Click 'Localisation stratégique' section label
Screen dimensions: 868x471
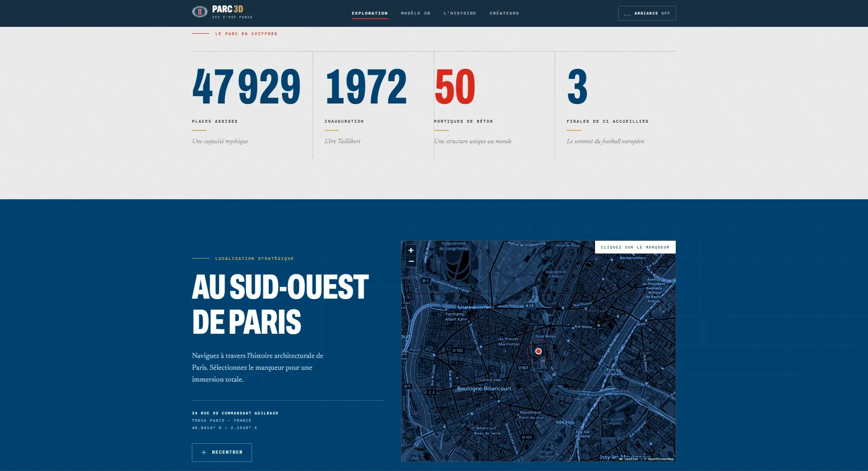pos(254,259)
